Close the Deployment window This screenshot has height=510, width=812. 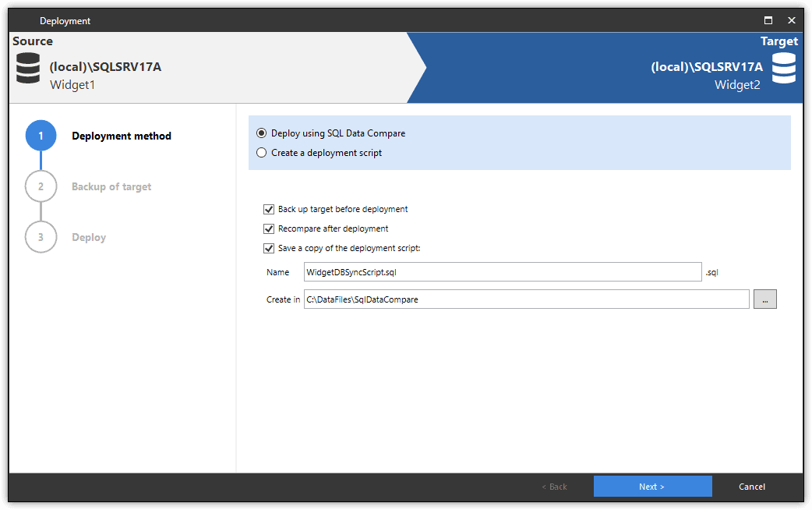click(x=791, y=20)
